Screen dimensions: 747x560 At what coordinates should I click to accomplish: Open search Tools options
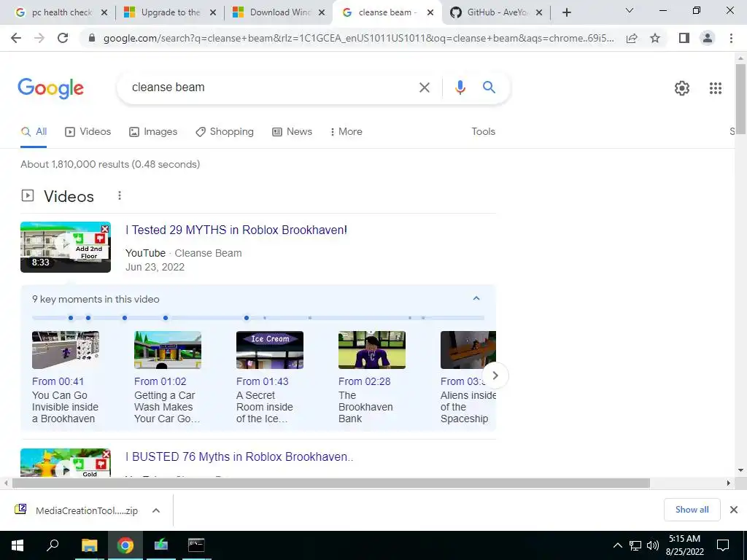[483, 132]
